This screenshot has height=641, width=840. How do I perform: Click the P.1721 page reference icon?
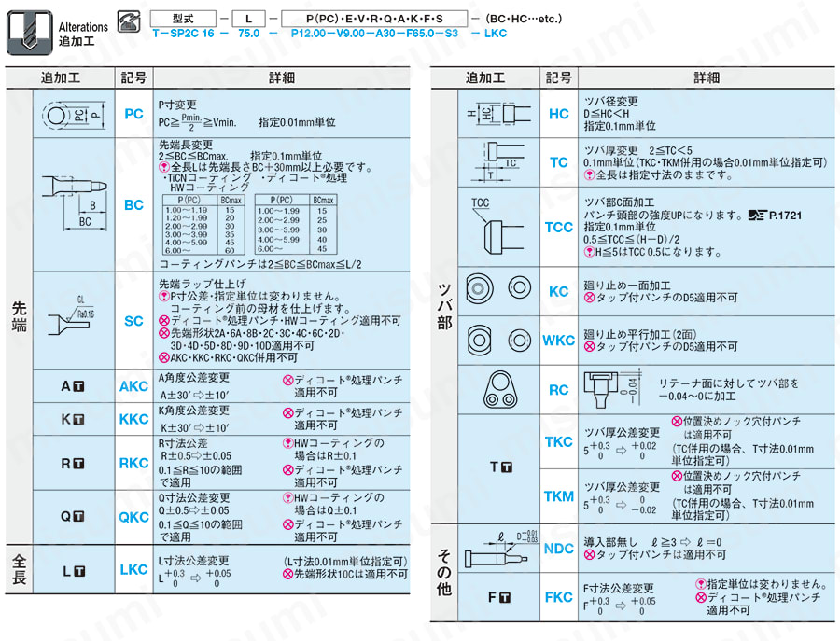pyautogui.click(x=758, y=216)
